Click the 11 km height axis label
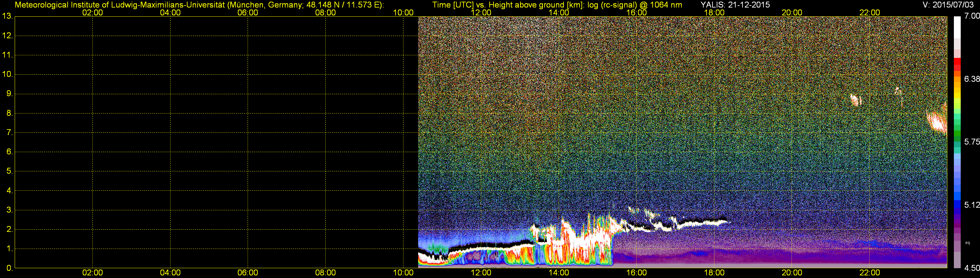Screen dimensions: 980x278 click(7, 55)
